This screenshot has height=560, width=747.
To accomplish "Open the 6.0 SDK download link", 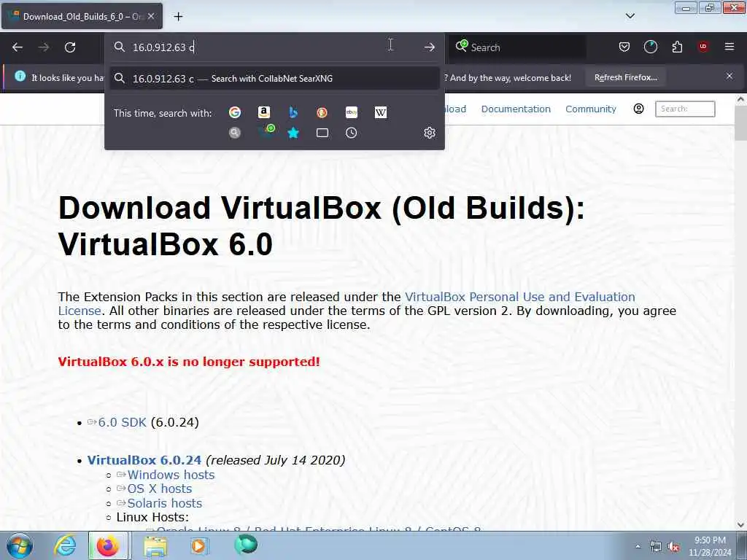I will point(122,422).
